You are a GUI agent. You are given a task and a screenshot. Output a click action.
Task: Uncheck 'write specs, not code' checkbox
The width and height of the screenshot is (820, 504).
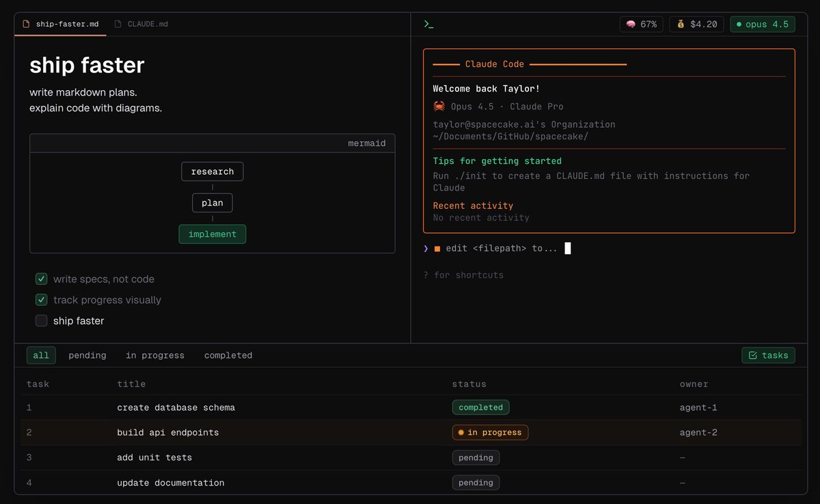pos(42,279)
